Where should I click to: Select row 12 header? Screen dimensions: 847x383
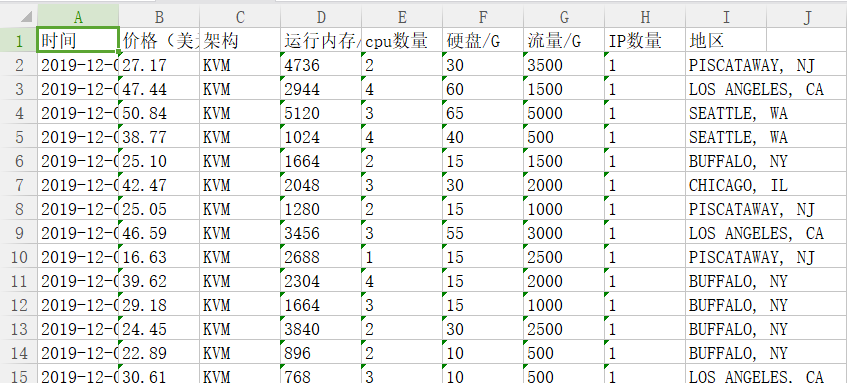19,305
